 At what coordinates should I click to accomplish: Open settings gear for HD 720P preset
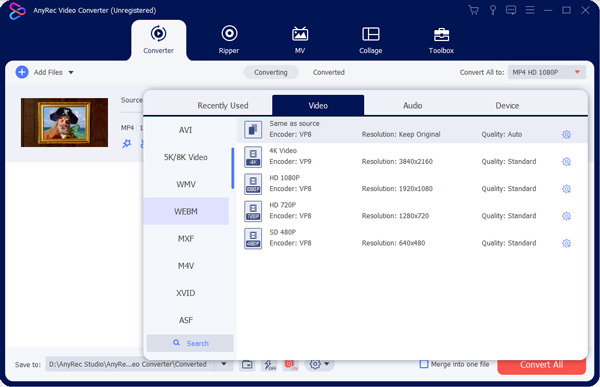[566, 216]
